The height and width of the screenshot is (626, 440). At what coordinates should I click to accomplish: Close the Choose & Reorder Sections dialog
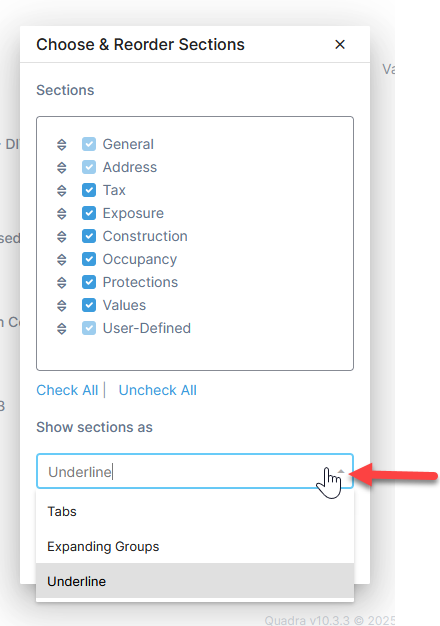(340, 44)
